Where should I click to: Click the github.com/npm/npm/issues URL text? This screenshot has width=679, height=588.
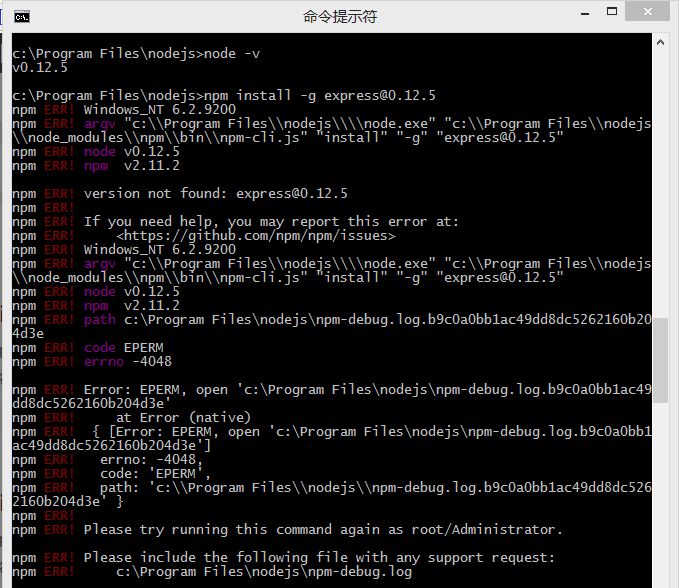(256, 236)
